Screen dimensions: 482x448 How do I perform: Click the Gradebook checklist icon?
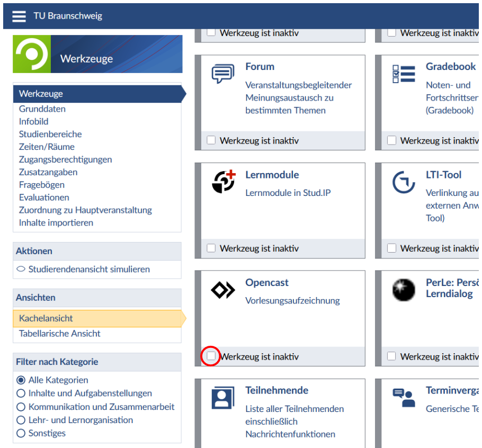point(404,74)
